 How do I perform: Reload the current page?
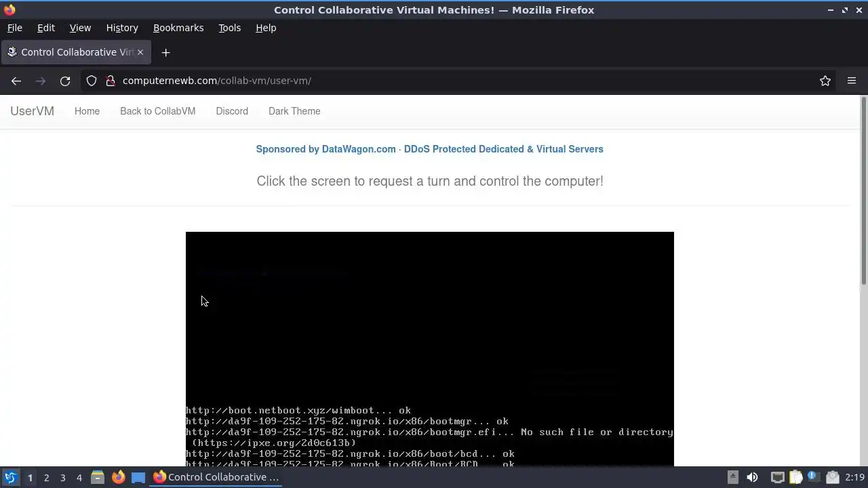pyautogui.click(x=65, y=81)
